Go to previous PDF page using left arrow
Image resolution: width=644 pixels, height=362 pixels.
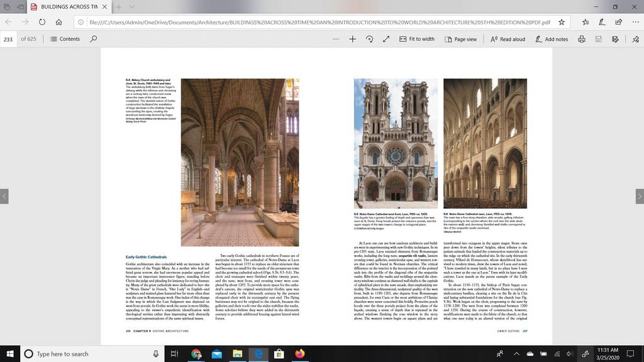pyautogui.click(x=4, y=196)
